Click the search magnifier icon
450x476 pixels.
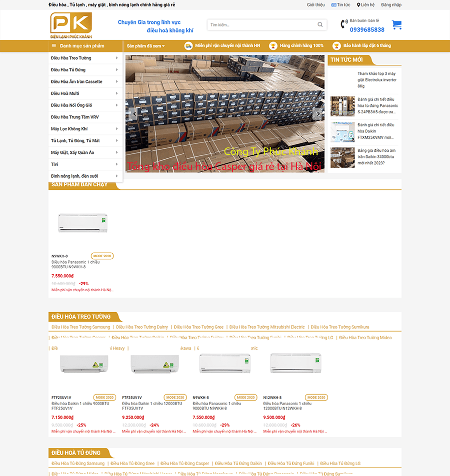[320, 24]
